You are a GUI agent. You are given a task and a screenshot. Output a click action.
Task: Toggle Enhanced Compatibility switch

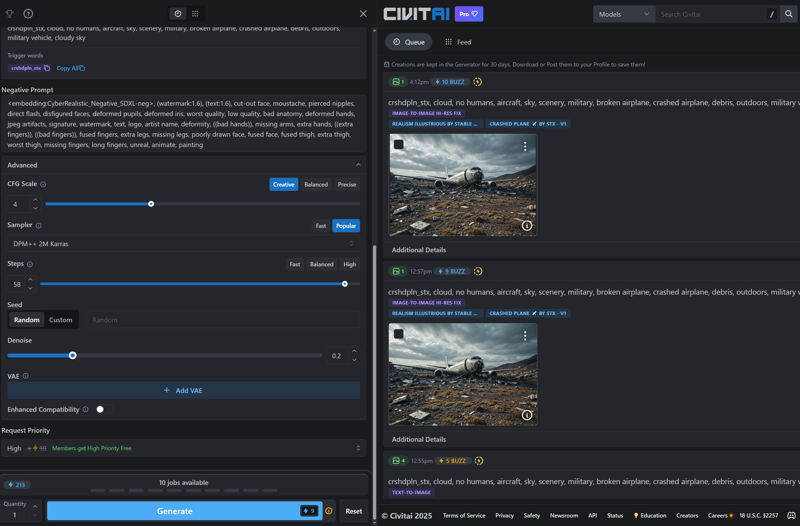pos(102,409)
